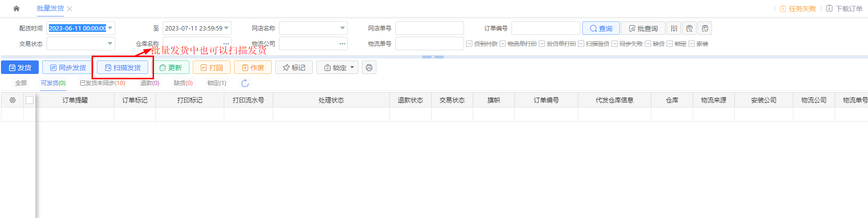Open the column filter settings icon beside 批查询
The width and height of the screenshot is (868, 218).
click(x=674, y=29)
